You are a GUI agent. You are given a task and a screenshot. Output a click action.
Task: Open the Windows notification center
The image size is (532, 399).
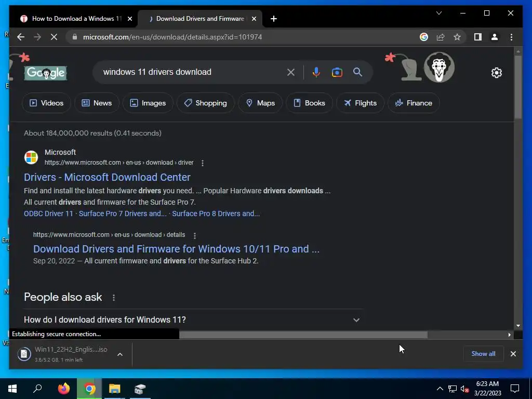[x=515, y=389]
